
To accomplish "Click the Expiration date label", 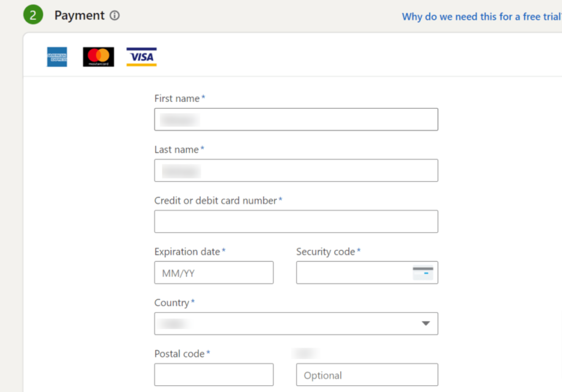I will [x=187, y=252].
